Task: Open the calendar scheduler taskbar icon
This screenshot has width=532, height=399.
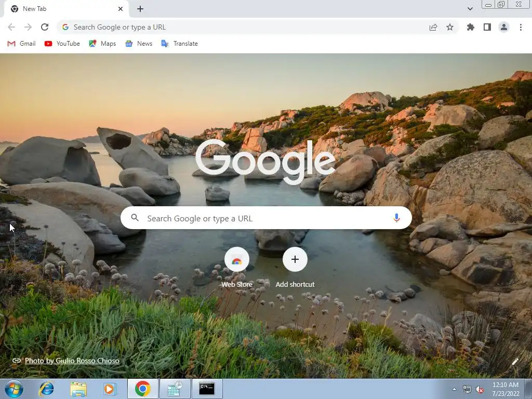Action: 175,389
